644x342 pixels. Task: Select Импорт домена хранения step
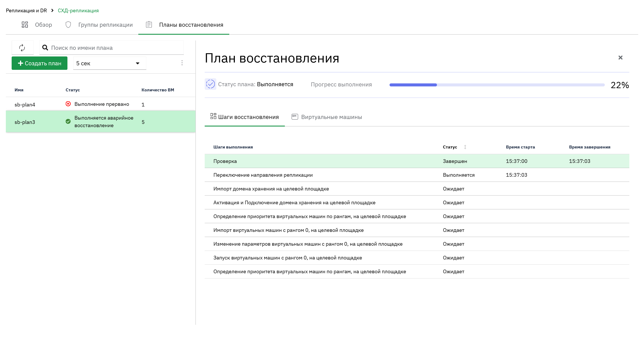(x=417, y=189)
